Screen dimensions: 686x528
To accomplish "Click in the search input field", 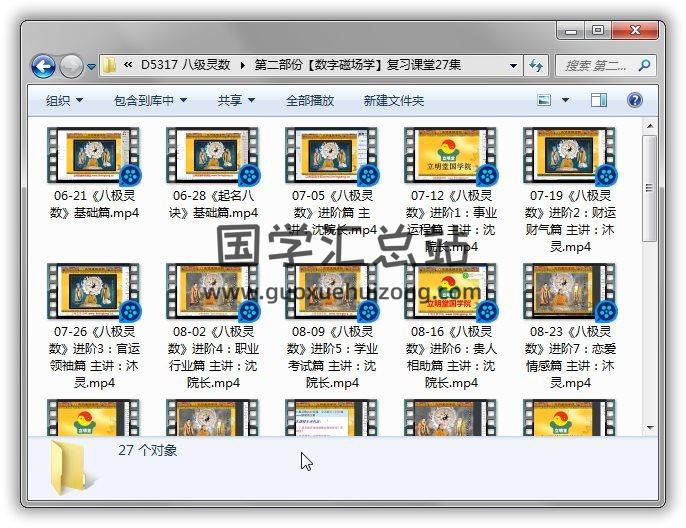I will (x=595, y=66).
